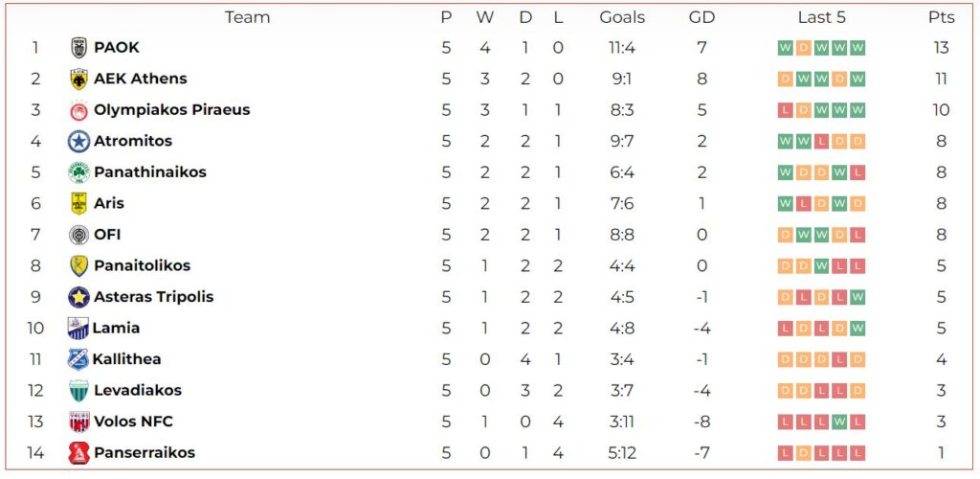Click the PAOK club crest icon
Screen dimensions: 980x479
(78, 48)
